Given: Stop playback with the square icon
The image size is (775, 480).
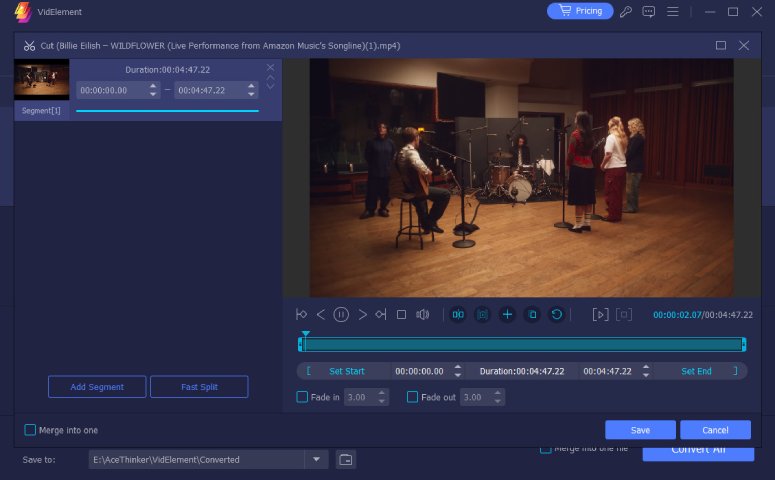Looking at the screenshot, I should point(401,314).
